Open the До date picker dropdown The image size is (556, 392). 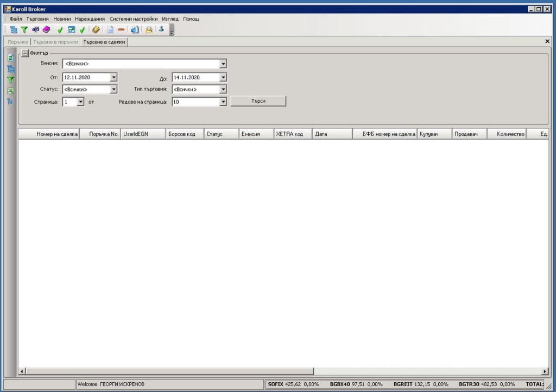(x=223, y=77)
